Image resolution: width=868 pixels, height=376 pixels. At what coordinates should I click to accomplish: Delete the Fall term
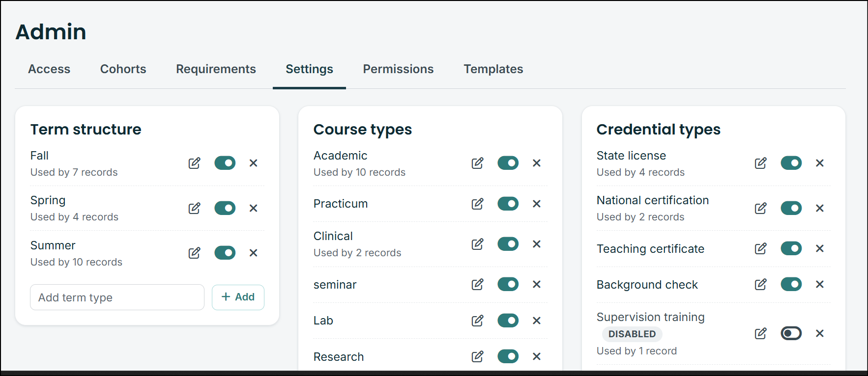(254, 163)
